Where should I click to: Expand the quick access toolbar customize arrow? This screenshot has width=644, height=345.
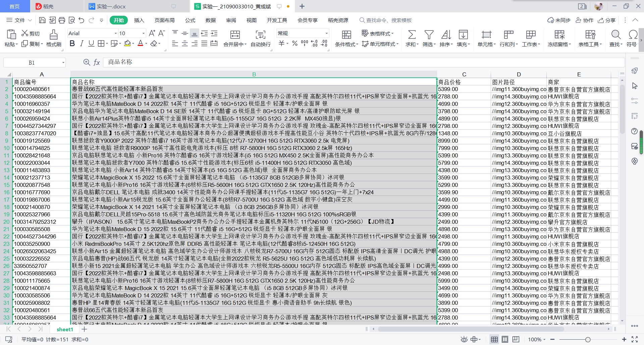tap(101, 20)
